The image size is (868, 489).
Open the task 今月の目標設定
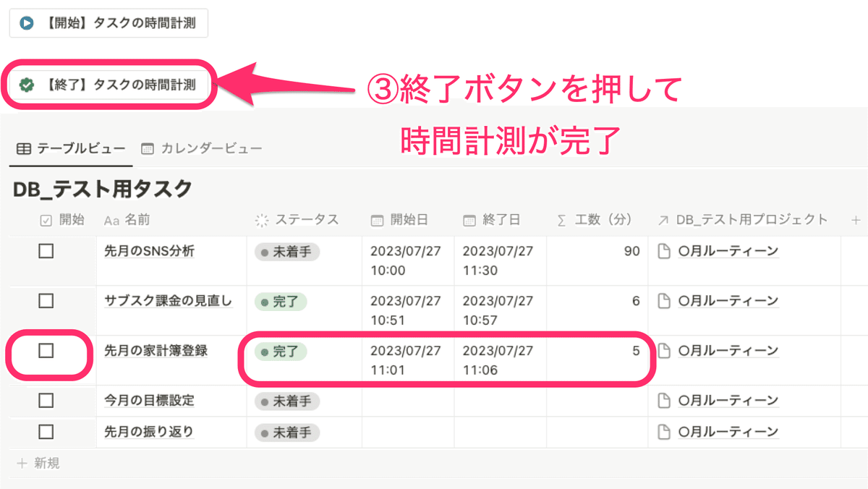pos(150,400)
